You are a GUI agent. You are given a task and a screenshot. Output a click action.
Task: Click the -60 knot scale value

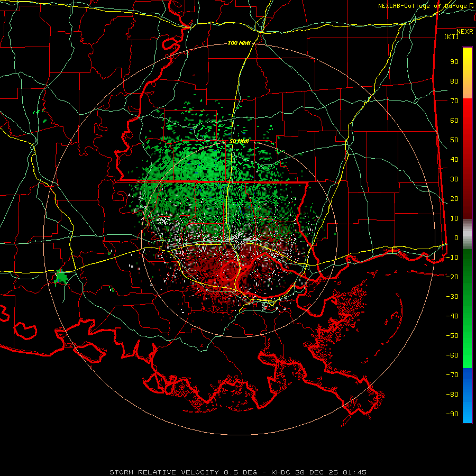452,355
